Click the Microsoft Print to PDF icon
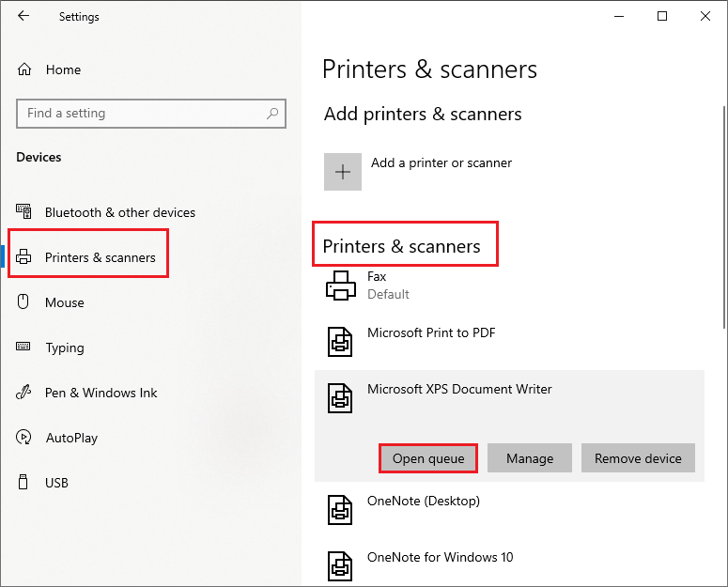Screen dimensions: 728x587 coord(340,342)
